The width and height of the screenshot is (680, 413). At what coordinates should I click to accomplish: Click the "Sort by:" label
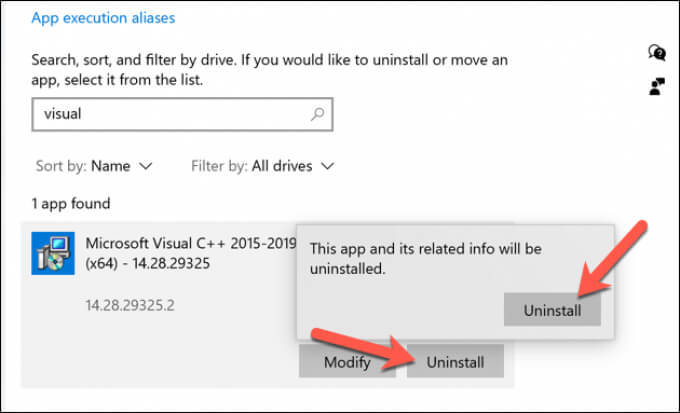[x=61, y=165]
